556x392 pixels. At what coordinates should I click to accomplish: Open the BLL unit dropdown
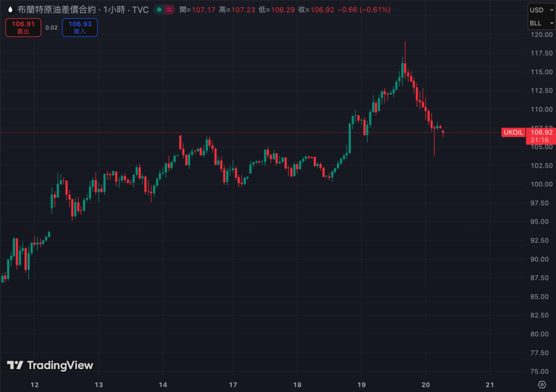[x=541, y=23]
